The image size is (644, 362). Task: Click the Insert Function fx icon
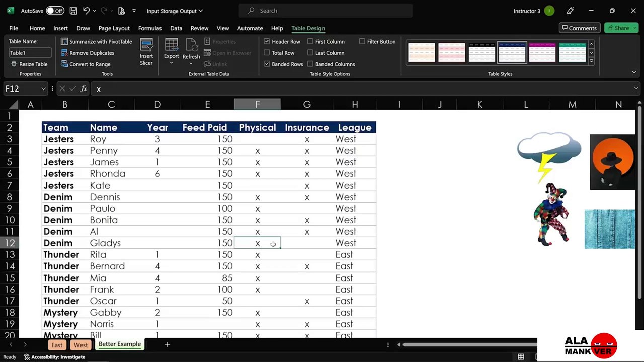[x=84, y=89]
